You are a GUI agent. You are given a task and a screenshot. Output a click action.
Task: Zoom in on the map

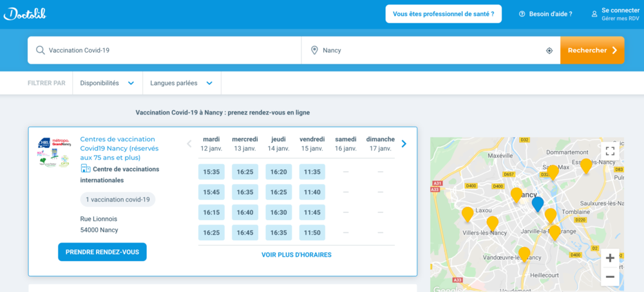click(x=610, y=258)
